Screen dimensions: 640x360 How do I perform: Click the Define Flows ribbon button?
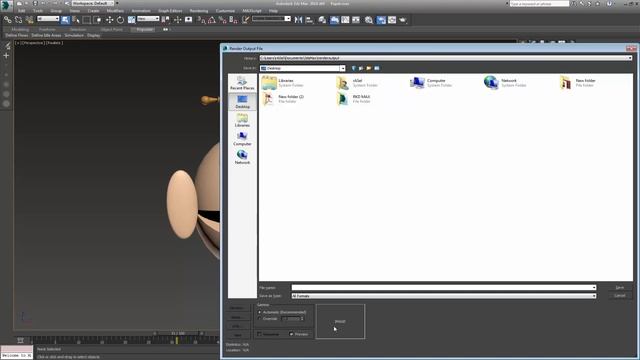pos(17,36)
